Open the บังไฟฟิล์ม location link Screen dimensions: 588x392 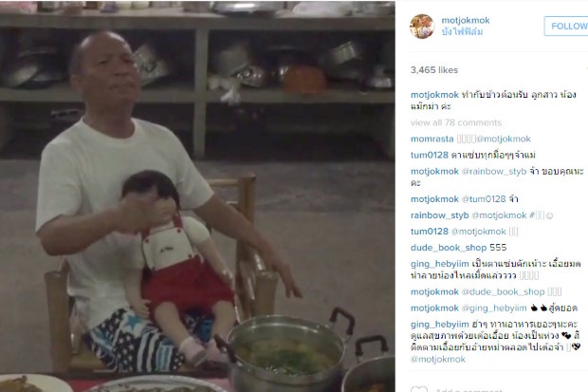[462, 32]
